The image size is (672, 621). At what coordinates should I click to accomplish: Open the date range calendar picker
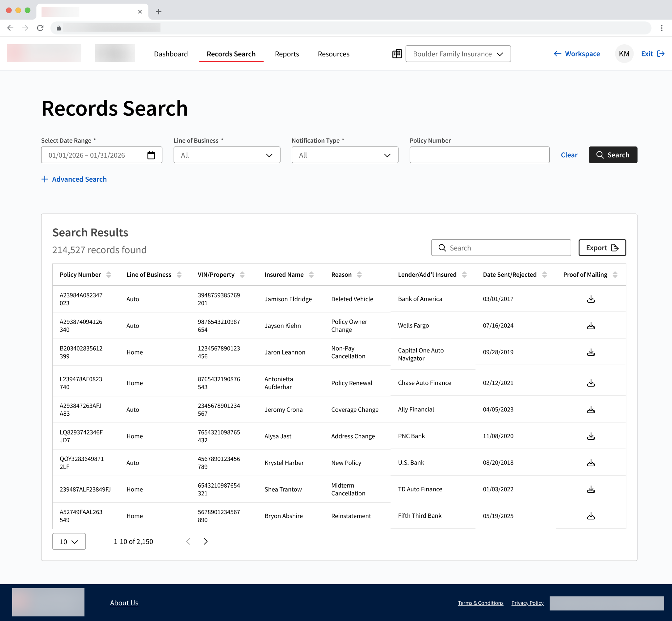(x=151, y=155)
